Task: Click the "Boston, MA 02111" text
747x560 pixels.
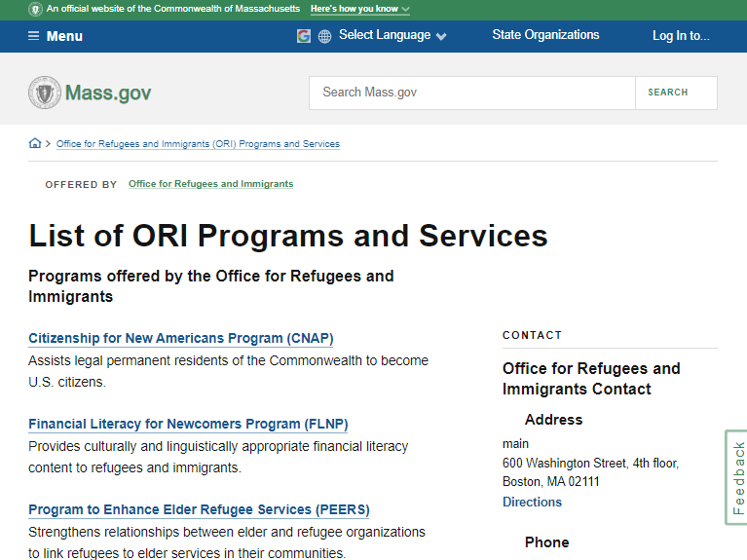Action: (550, 482)
